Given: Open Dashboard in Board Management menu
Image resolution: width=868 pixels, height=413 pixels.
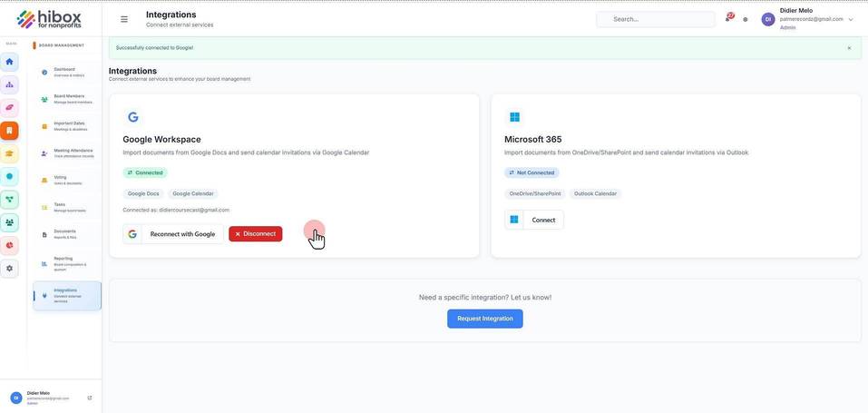Looking at the screenshot, I should point(66,72).
